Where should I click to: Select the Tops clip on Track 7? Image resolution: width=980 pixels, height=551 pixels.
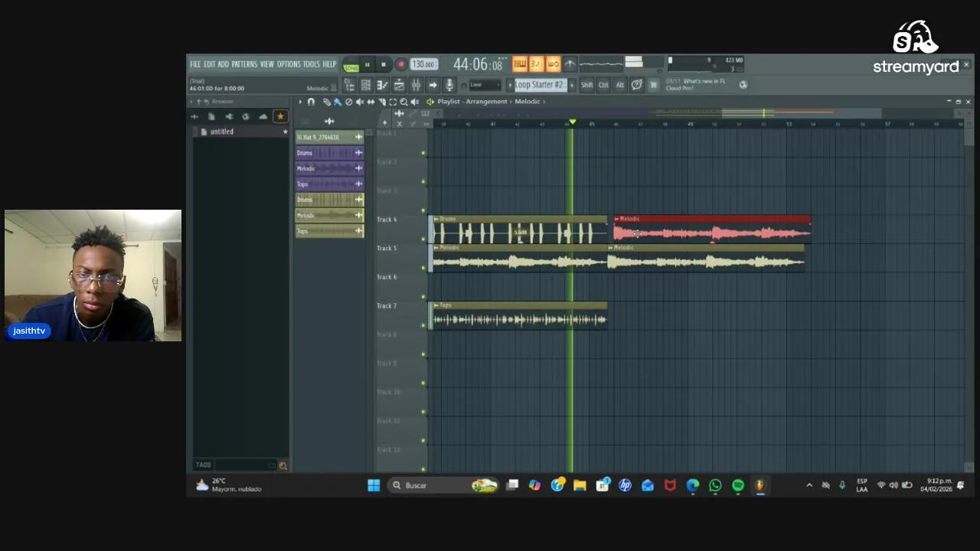coord(518,315)
